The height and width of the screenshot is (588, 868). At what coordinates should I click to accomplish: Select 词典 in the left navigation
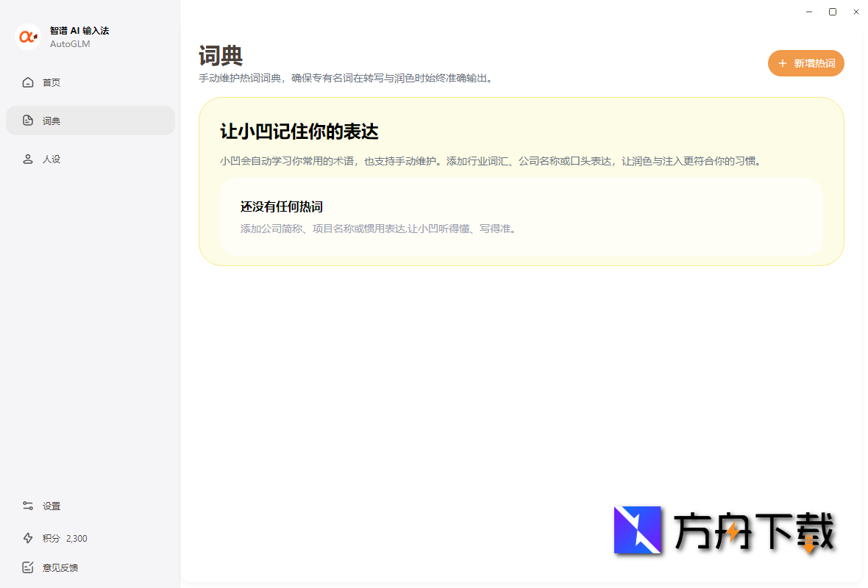[51, 120]
